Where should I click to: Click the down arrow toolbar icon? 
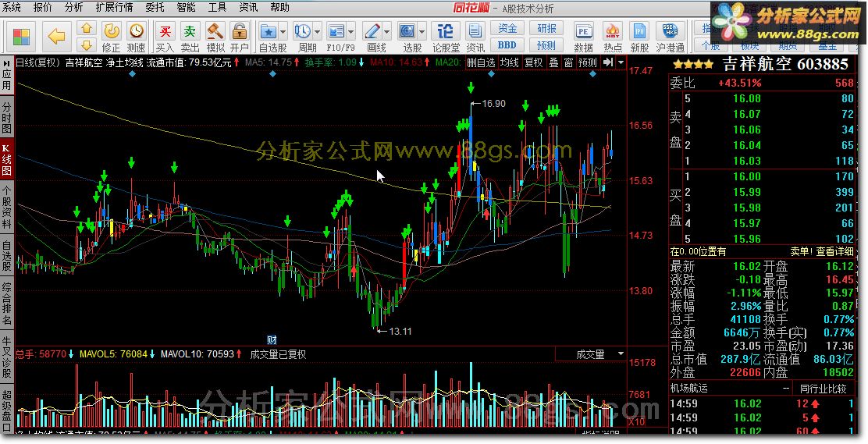pos(87,44)
